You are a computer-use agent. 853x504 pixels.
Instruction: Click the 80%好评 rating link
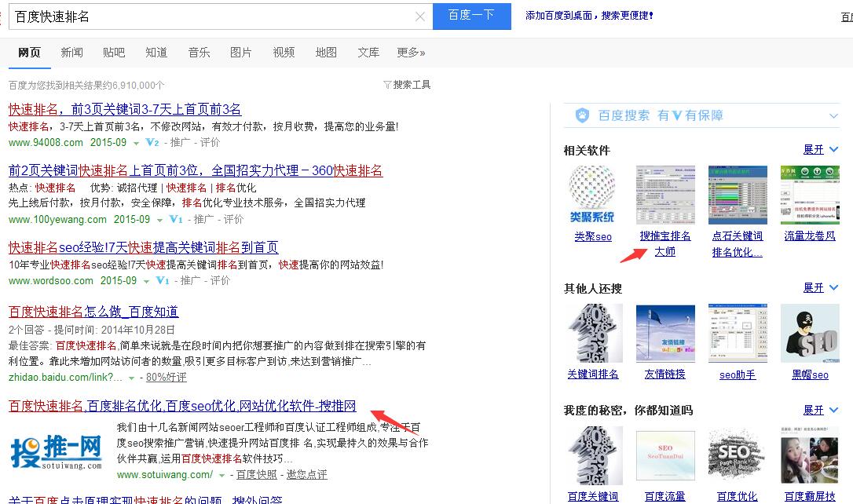click(166, 378)
